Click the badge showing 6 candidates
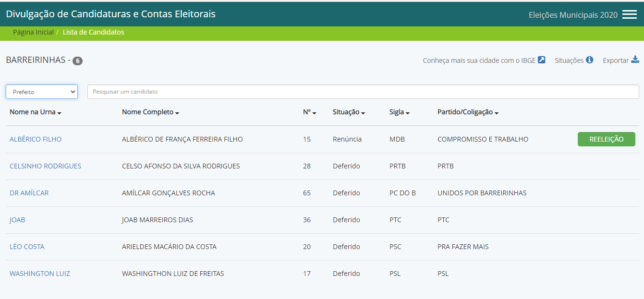 pyautogui.click(x=77, y=61)
